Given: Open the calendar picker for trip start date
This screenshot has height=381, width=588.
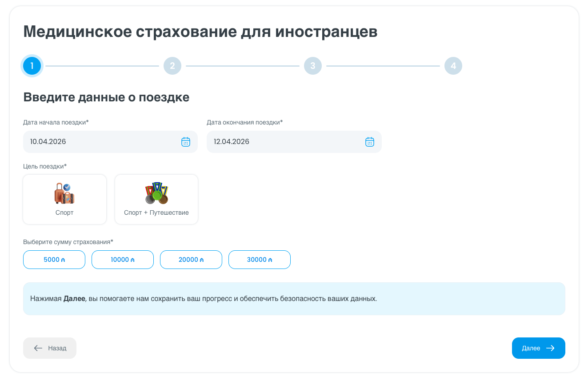Looking at the screenshot, I should 186,142.
